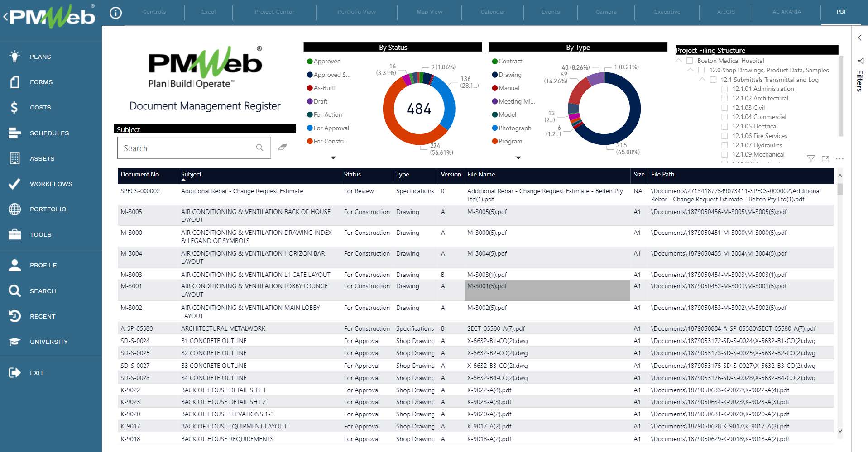Select ARCHITECTURAL METALWORK subject cell
868x452 pixels.
223,329
